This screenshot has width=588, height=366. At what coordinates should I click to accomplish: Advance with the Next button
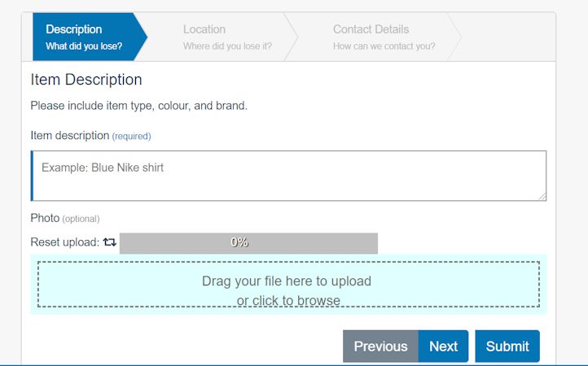[x=443, y=346]
